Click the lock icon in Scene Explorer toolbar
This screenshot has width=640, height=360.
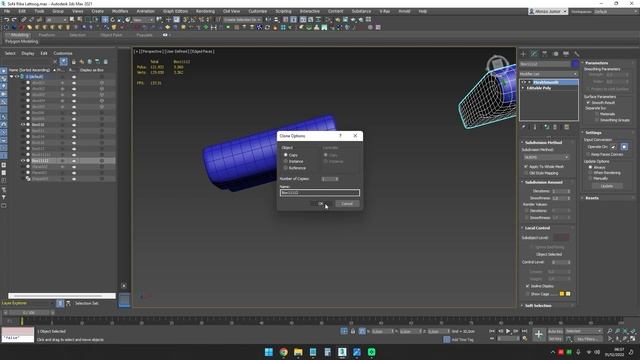pos(73,62)
